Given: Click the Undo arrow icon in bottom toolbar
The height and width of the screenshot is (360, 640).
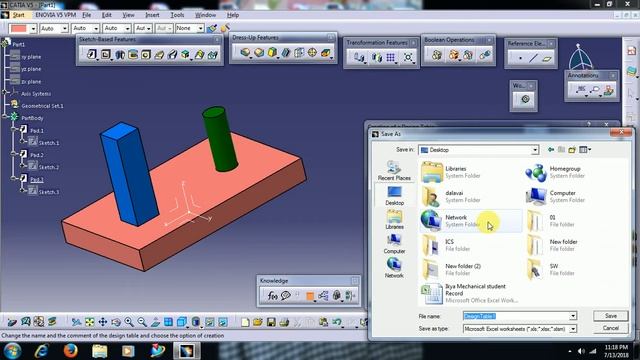Looking at the screenshot, I should 336,322.
